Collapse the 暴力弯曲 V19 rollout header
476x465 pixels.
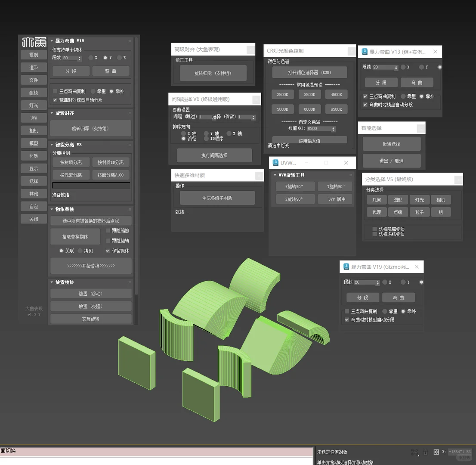(x=52, y=40)
